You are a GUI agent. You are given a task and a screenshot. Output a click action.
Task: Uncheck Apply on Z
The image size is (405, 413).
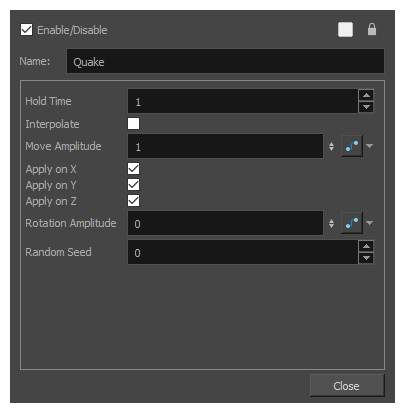click(x=133, y=201)
